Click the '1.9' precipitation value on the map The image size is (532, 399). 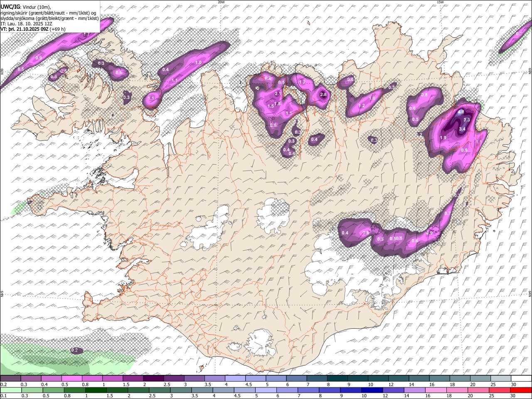click(443, 138)
